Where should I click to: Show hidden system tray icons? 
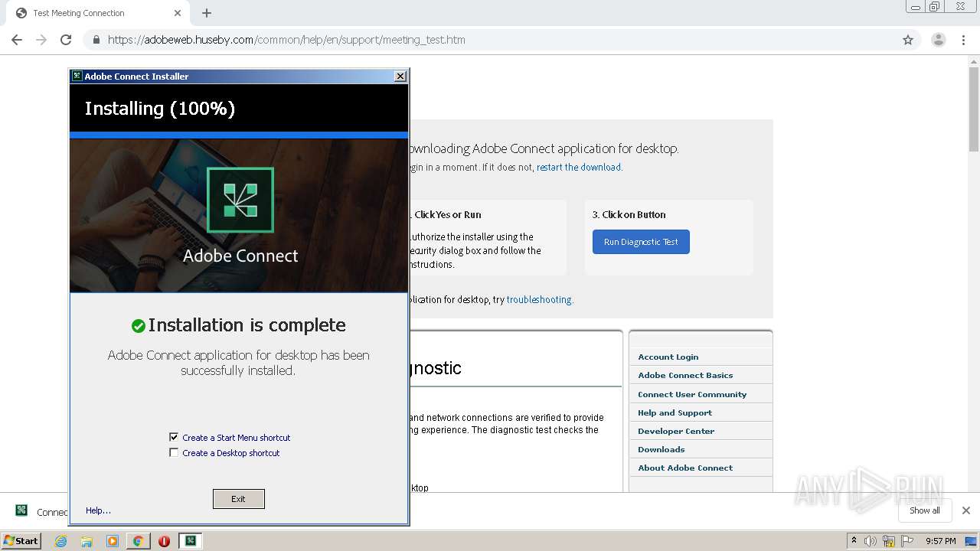pyautogui.click(x=854, y=541)
